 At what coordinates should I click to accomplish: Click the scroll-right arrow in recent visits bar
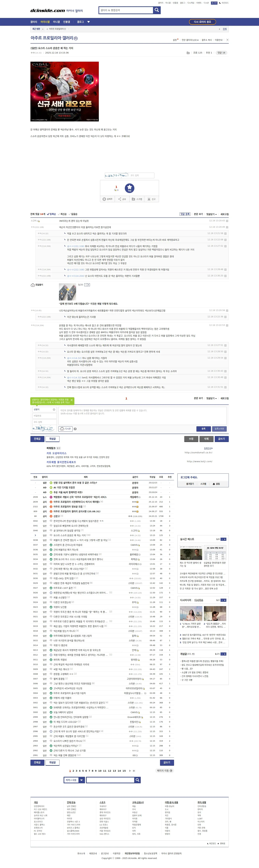pos(219,29)
